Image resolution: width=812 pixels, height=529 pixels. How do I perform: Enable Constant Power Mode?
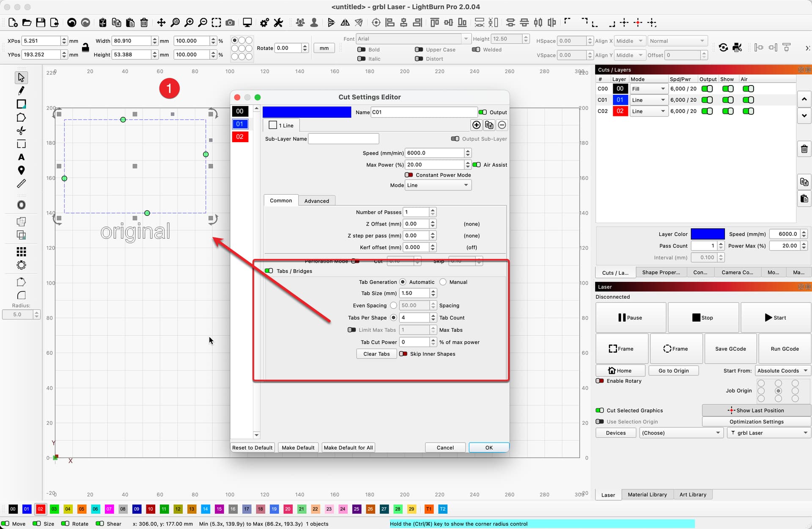[x=409, y=175]
